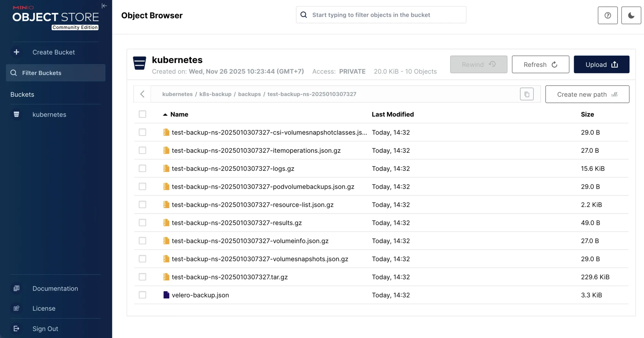Open Documentation from the sidebar menu
Image resolution: width=644 pixels, height=338 pixels.
tap(55, 288)
